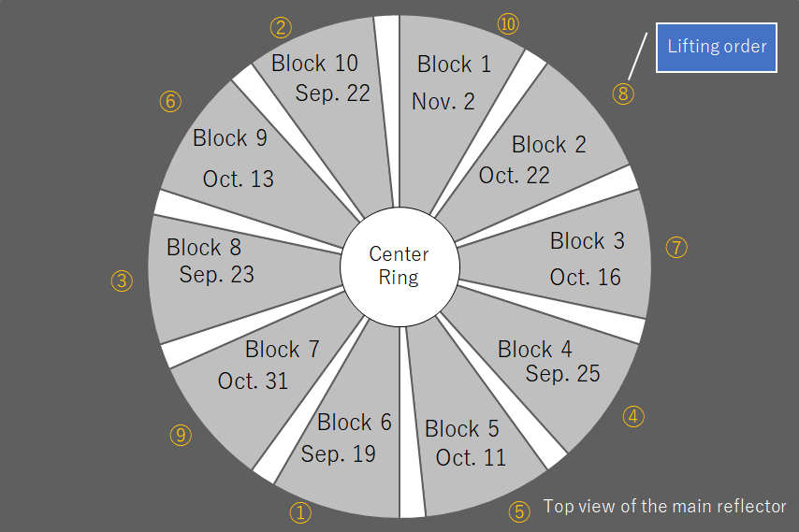Click the Top view of main reflector caption
This screenshot has width=799, height=532.
click(x=664, y=507)
